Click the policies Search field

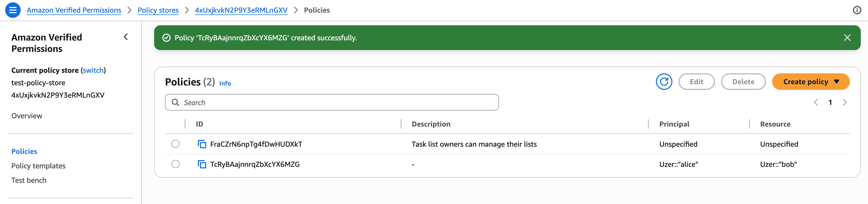332,102
